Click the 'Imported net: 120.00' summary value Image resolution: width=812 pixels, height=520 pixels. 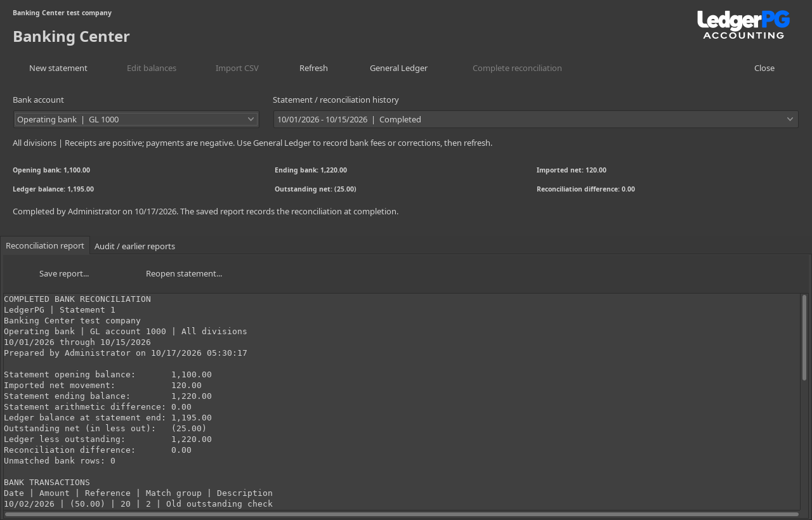572,170
